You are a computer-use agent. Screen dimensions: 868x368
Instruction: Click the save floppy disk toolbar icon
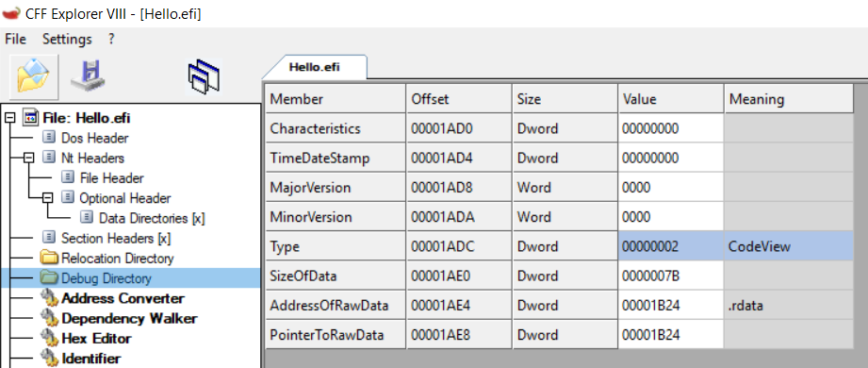pos(89,76)
